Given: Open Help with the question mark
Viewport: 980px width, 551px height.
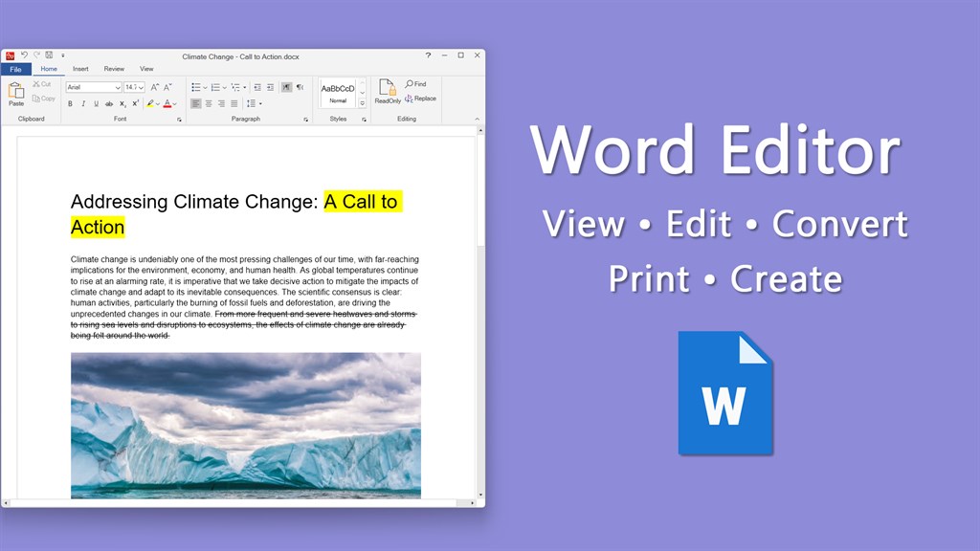Looking at the screenshot, I should tap(428, 55).
